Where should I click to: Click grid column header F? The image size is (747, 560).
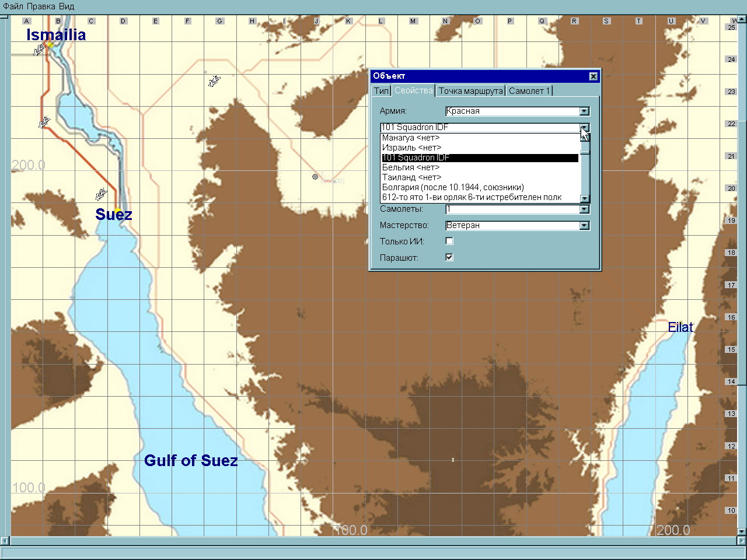point(187,21)
